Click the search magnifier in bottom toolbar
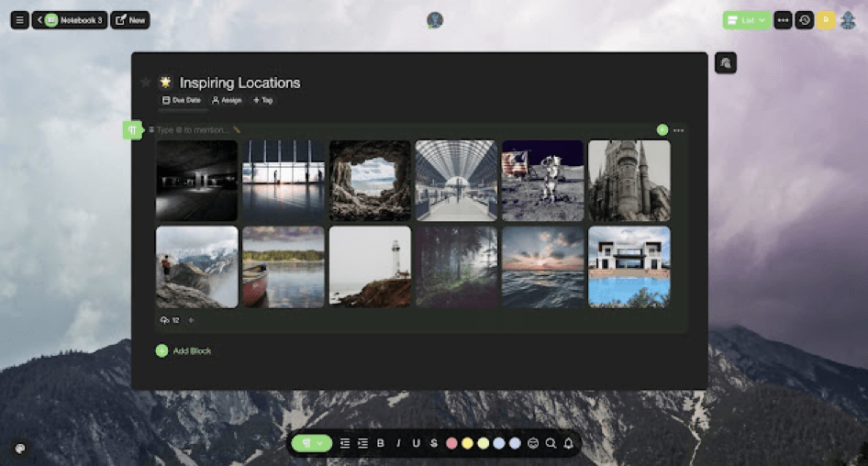Viewport: 868px width, 466px height. coord(551,443)
